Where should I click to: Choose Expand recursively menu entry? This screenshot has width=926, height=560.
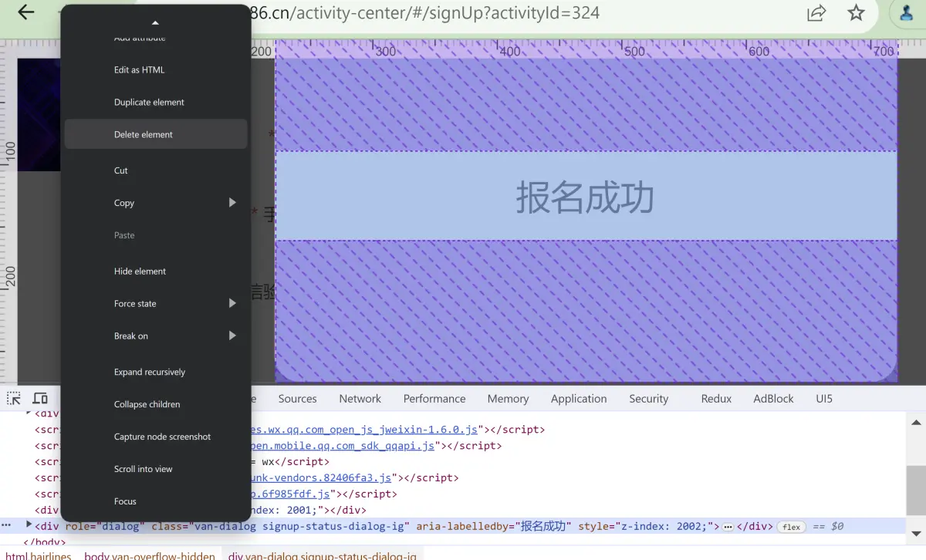click(x=156, y=373)
